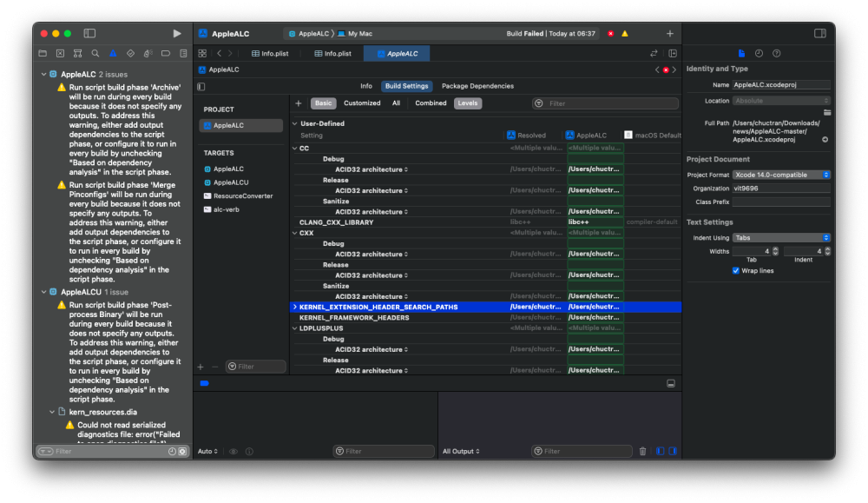Collapse the CC setting row
Viewport: 868px width, 503px height.
point(295,149)
